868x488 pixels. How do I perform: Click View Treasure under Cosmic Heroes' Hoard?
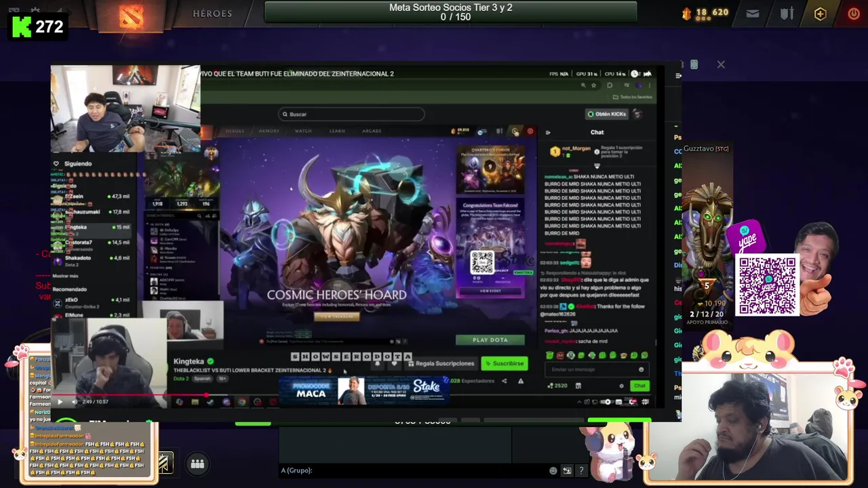coord(336,317)
